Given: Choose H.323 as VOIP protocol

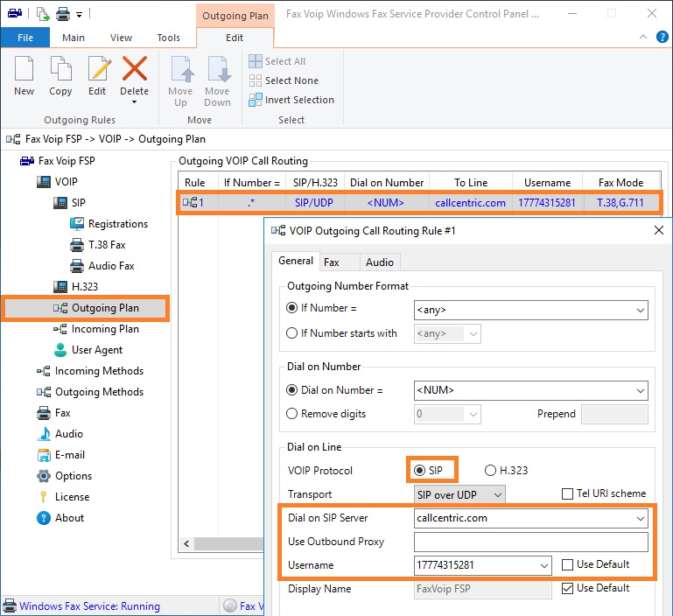Looking at the screenshot, I should click(490, 471).
